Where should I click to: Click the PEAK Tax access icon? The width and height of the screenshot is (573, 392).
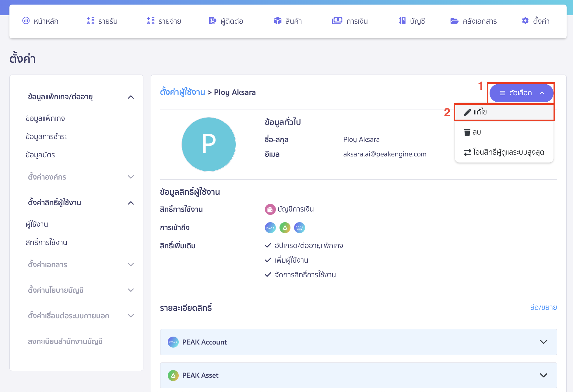[299, 227]
